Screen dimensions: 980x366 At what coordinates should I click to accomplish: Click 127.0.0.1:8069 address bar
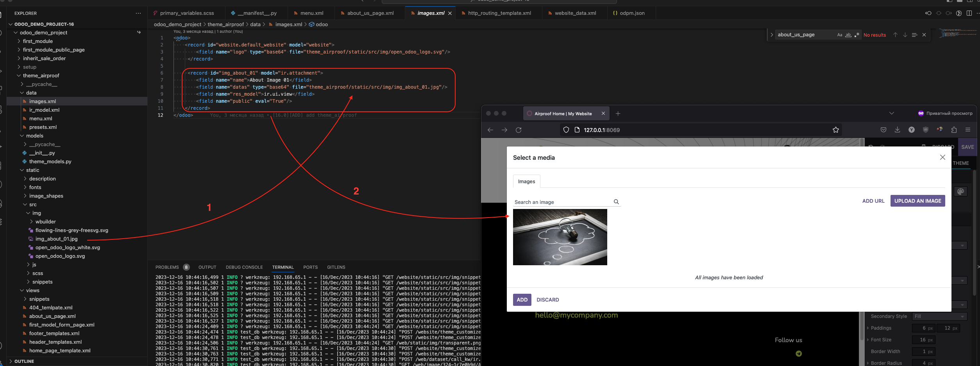click(701, 130)
